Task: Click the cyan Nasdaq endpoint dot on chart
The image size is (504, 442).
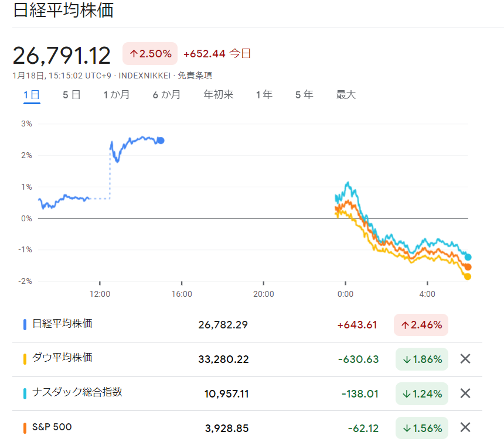Action: coord(468,257)
